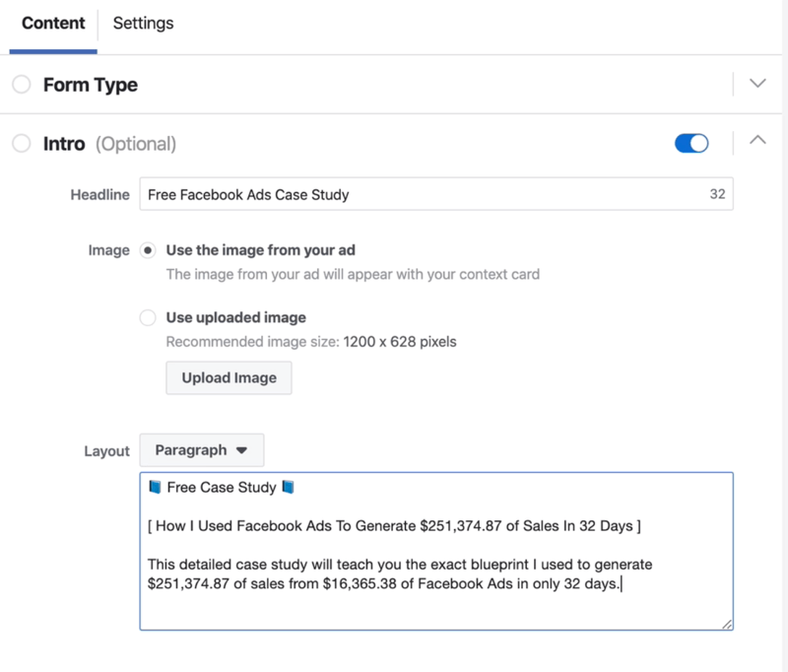This screenshot has height=672, width=788.
Task: Expand the Form Type section chevron
Action: 757,83
